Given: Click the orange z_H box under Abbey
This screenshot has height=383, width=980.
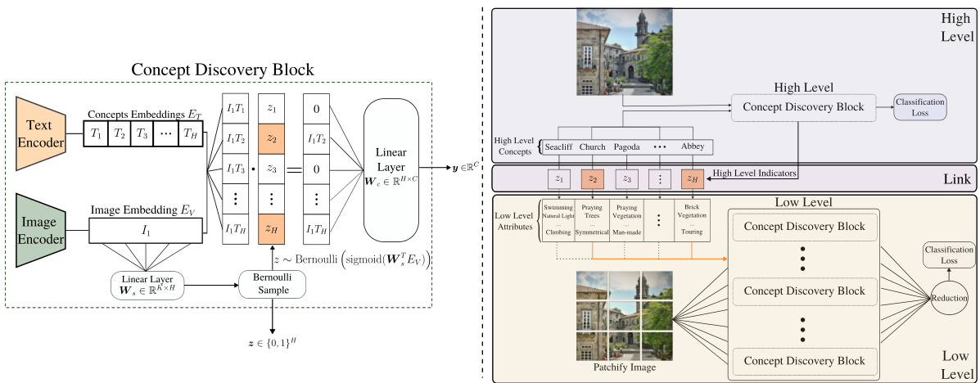Looking at the screenshot, I should (693, 178).
